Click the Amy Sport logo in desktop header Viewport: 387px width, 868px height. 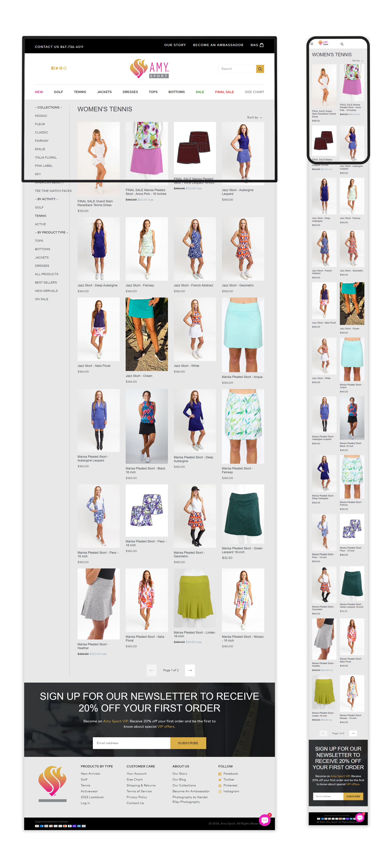click(149, 69)
